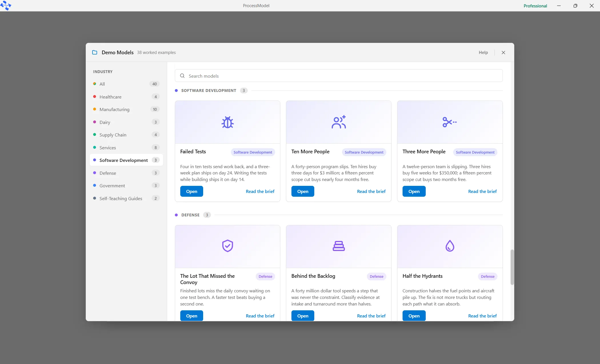Screen dimensions: 600x364
Task: Click the scissors icon on Three More People
Action: pyautogui.click(x=450, y=122)
